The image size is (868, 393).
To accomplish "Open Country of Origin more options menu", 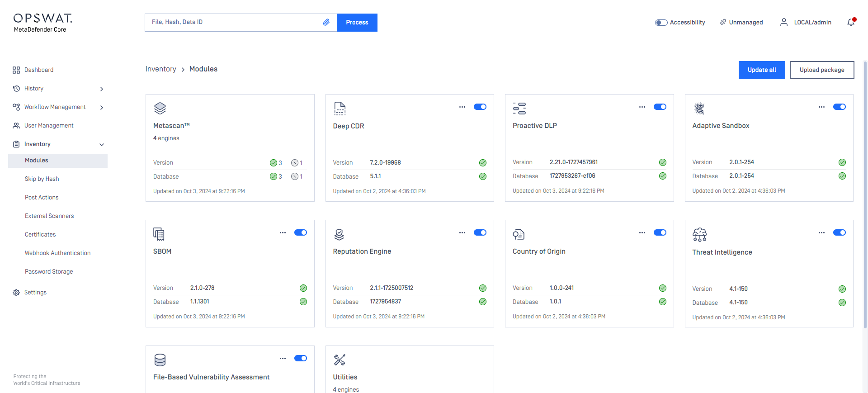I will click(x=642, y=233).
